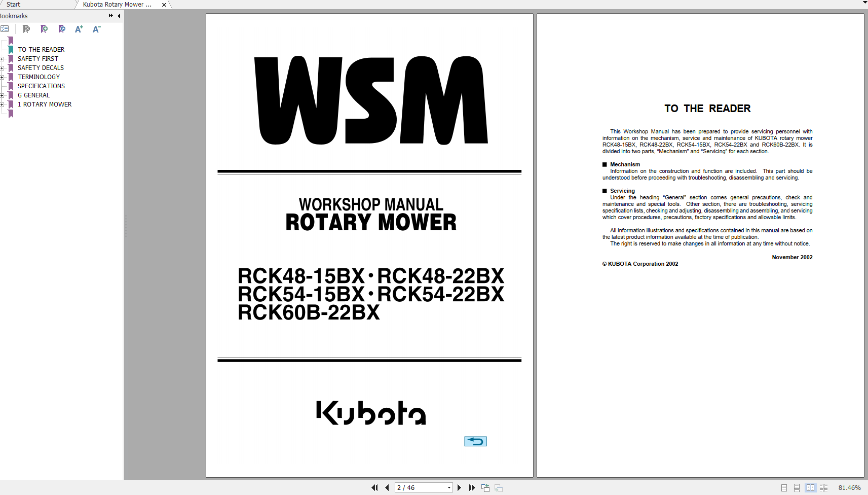The image size is (868, 495).
Task: Activate the bookmark locate icon
Action: coord(61,29)
